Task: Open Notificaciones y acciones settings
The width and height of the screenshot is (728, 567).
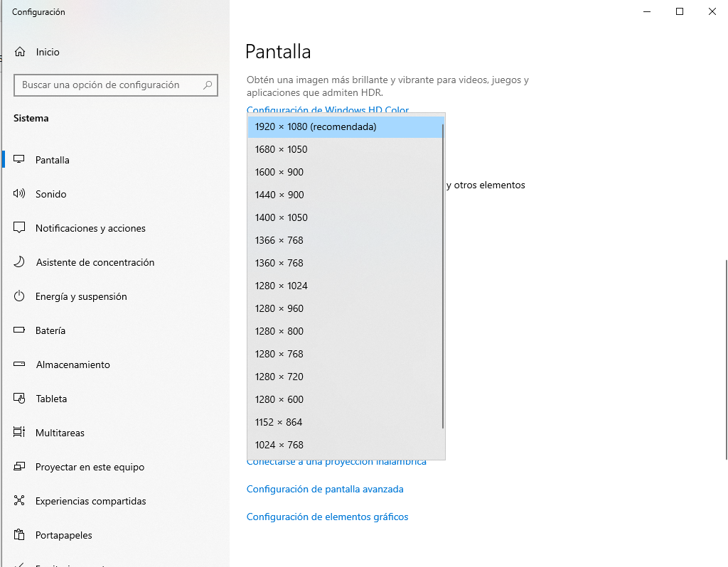Action: [90, 227]
